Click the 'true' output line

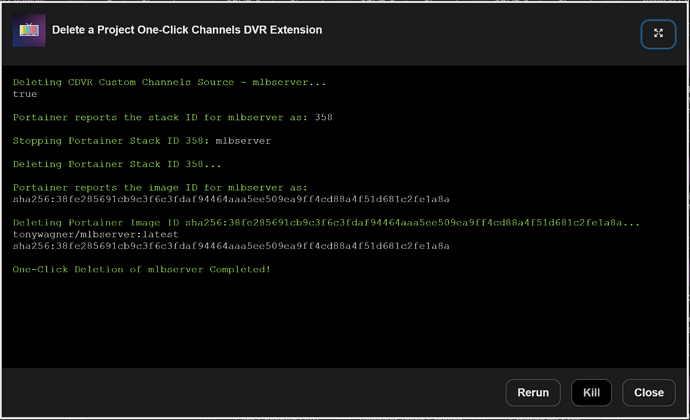tap(25, 94)
